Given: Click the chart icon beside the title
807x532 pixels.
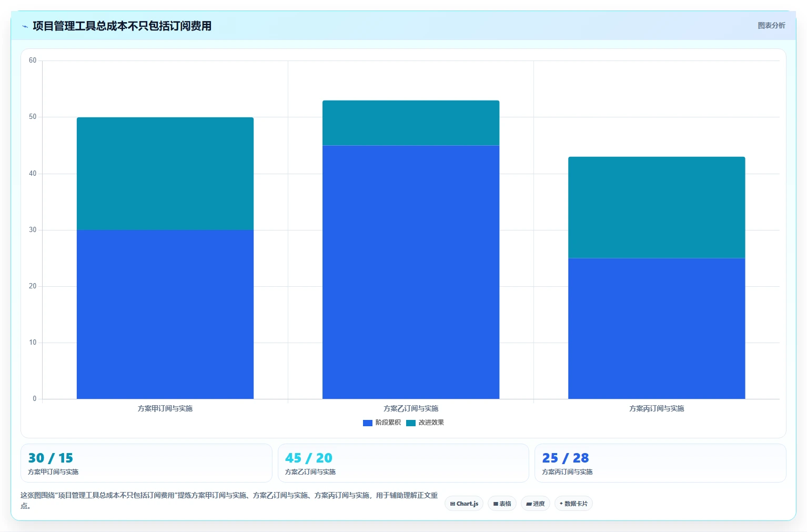Looking at the screenshot, I should pyautogui.click(x=25, y=26).
